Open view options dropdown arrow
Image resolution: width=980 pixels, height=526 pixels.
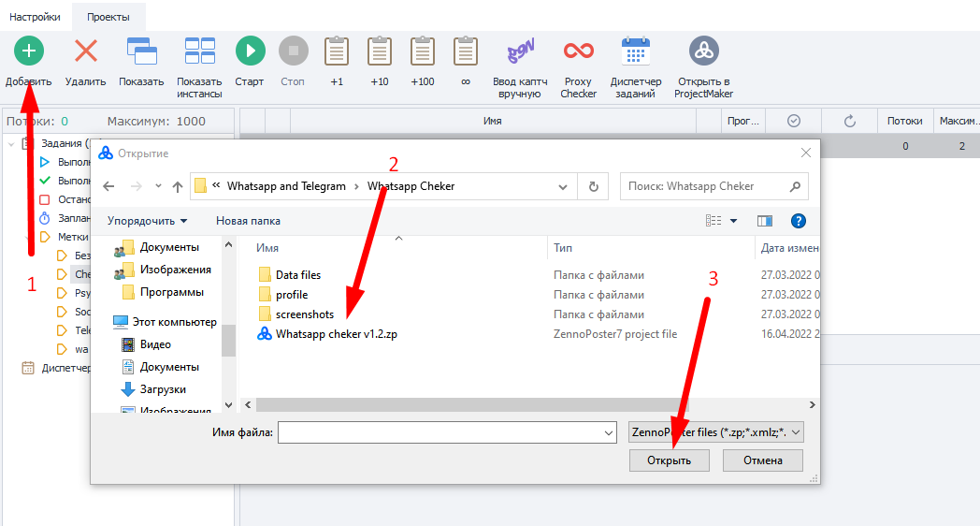(734, 221)
